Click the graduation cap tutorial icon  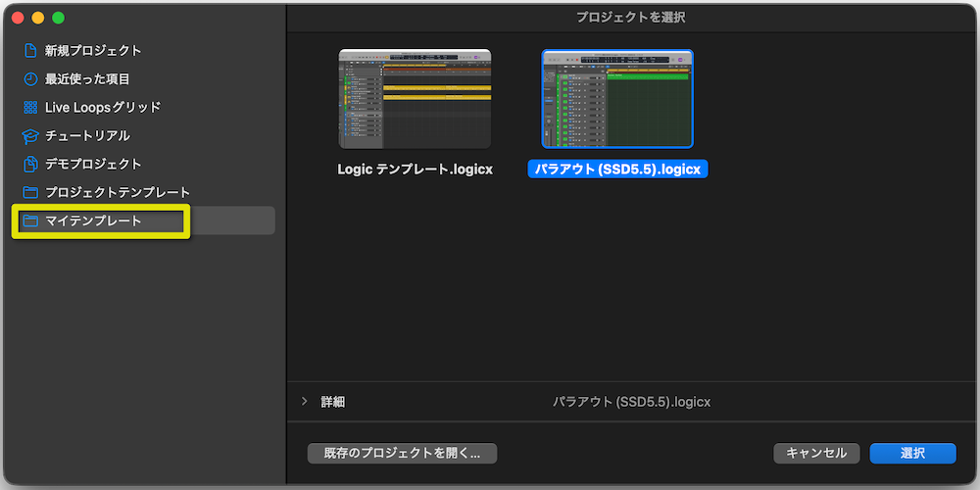click(30, 136)
